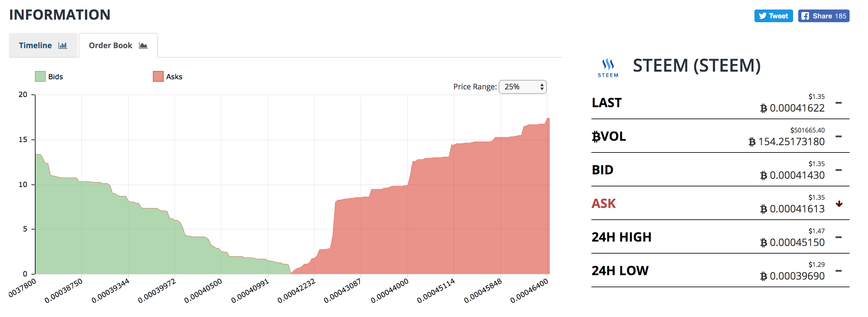Viewport: 868px width, 317px height.
Task: Click the x-axis label 0.00044000
Action: [x=390, y=290]
